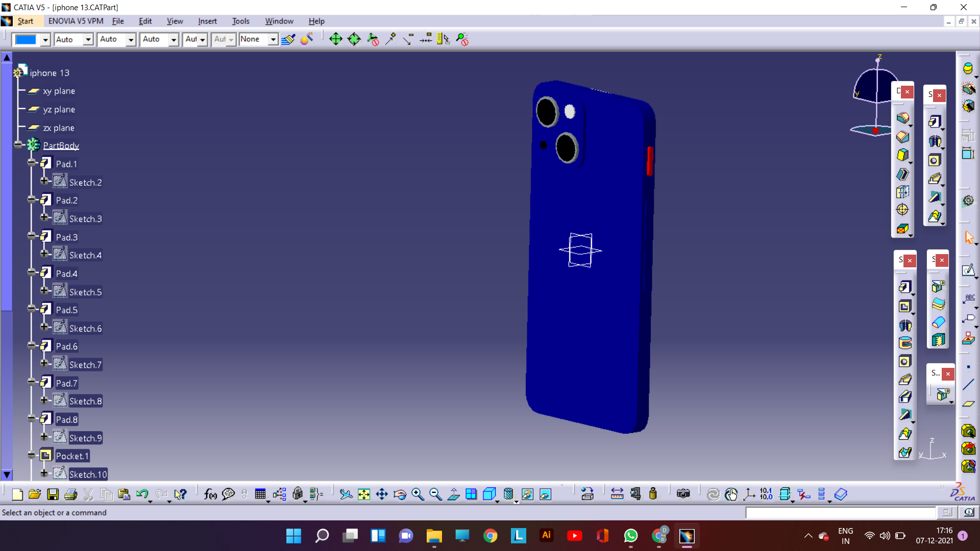Screen dimensions: 980x551
Task: Click the command input field at bottom right
Action: click(x=840, y=512)
